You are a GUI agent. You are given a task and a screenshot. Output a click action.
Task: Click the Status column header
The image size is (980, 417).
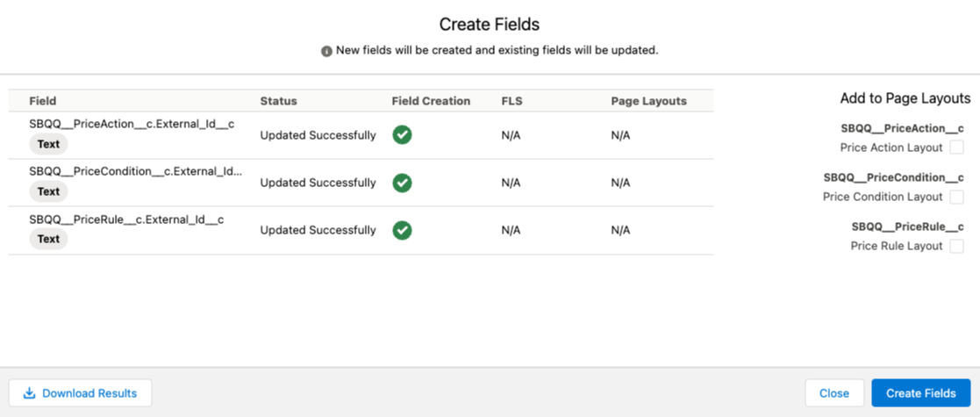tap(279, 101)
